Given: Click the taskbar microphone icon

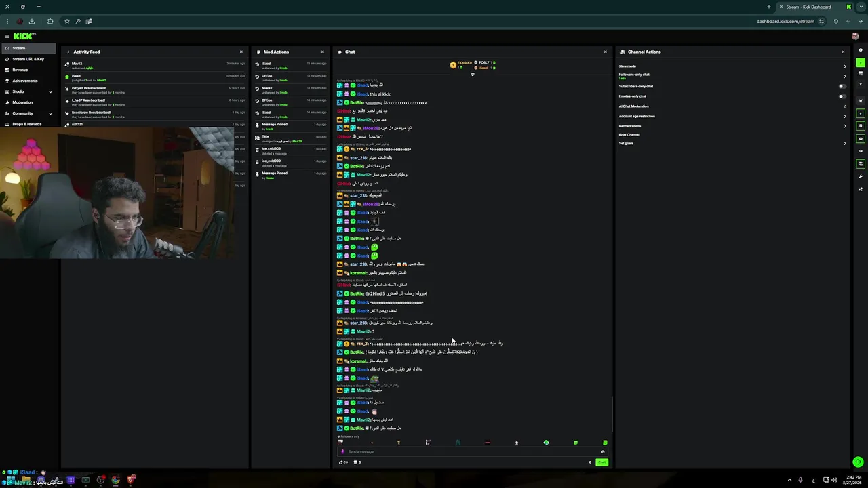Looking at the screenshot, I should tap(800, 480).
